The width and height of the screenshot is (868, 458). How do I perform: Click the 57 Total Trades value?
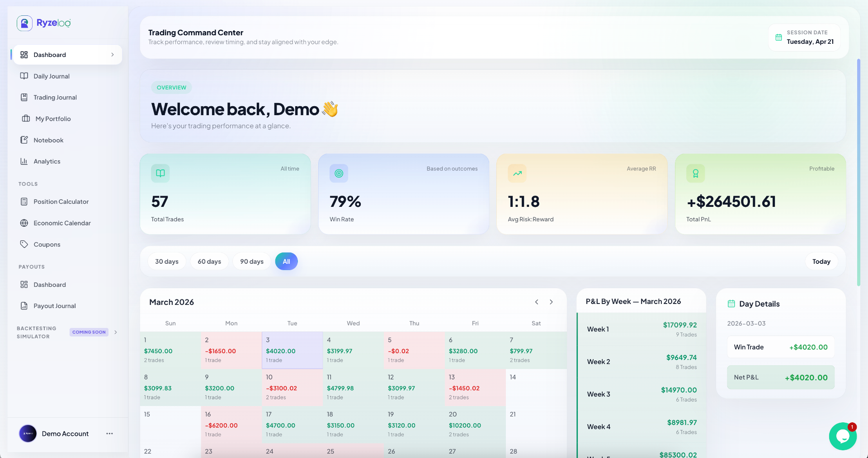[160, 201]
